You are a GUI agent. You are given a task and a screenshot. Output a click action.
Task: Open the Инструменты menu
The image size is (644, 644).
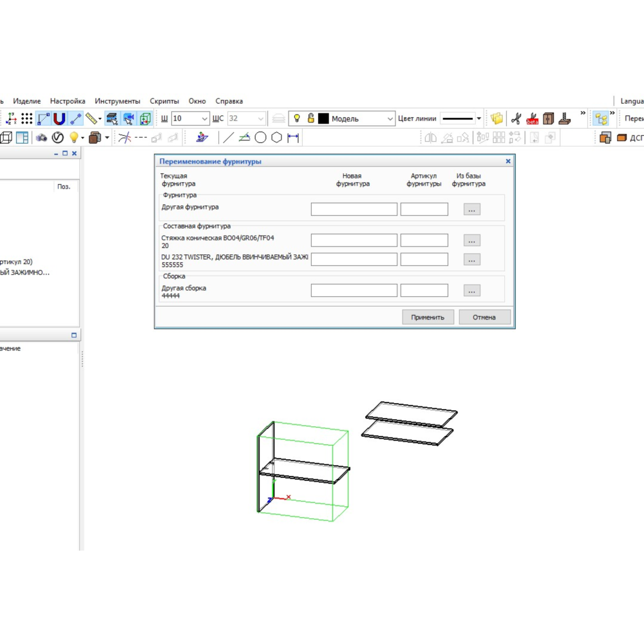tap(117, 101)
